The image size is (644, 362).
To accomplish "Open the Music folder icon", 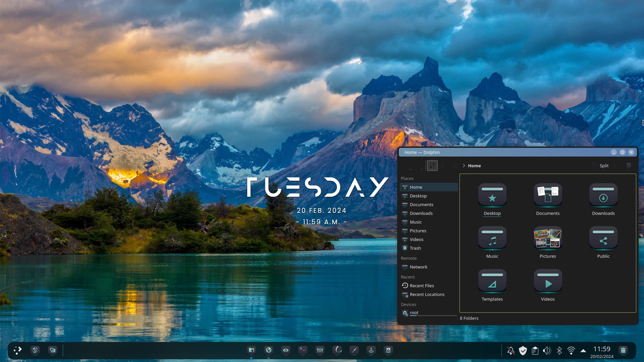I will click(x=492, y=239).
